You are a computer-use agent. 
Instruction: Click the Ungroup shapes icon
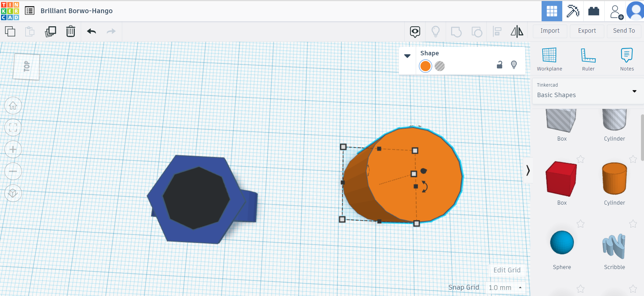477,32
